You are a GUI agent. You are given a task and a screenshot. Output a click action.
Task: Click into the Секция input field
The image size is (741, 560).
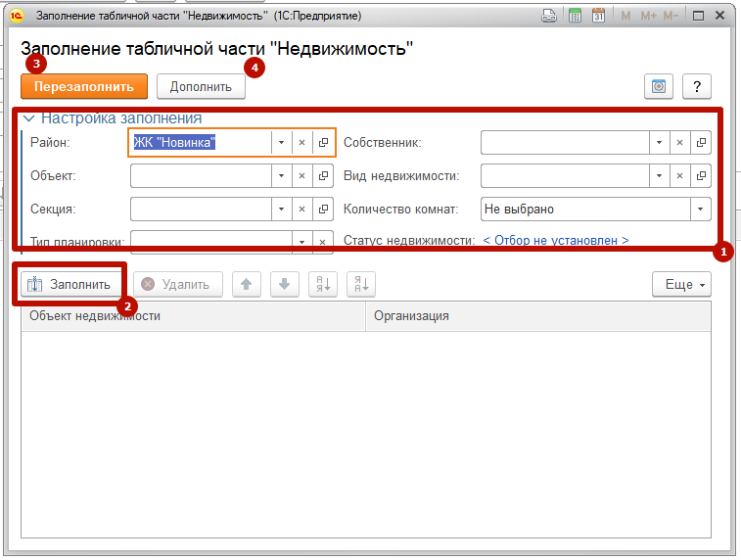201,210
